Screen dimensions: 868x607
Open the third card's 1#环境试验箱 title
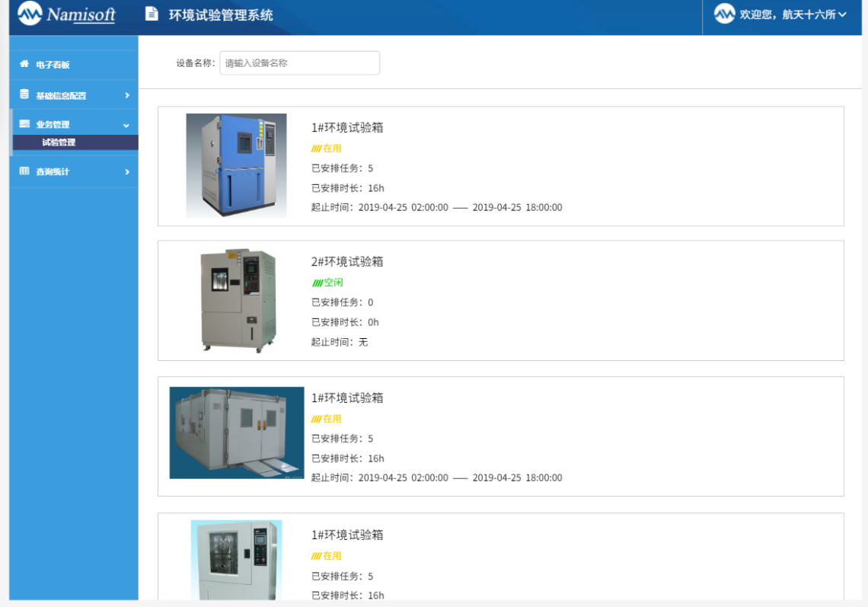[347, 398]
